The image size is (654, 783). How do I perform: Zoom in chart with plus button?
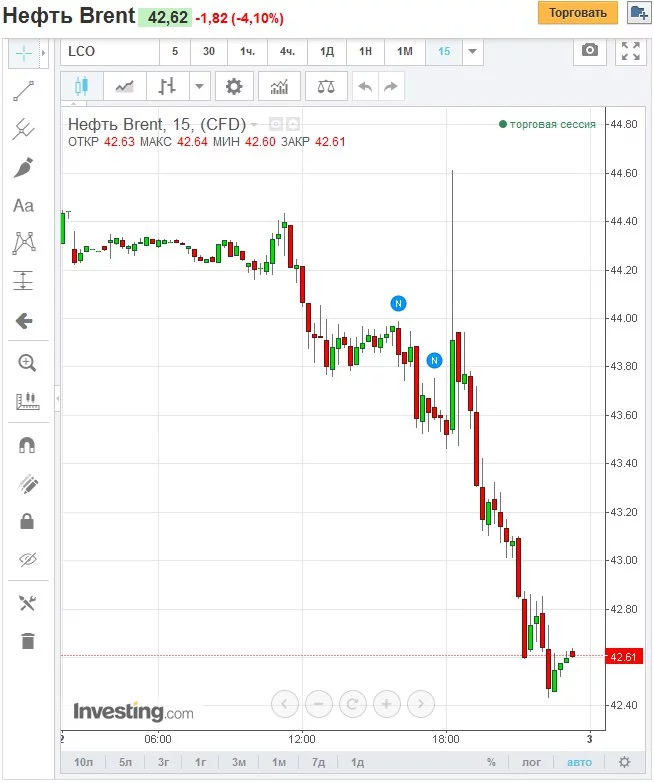(x=386, y=704)
